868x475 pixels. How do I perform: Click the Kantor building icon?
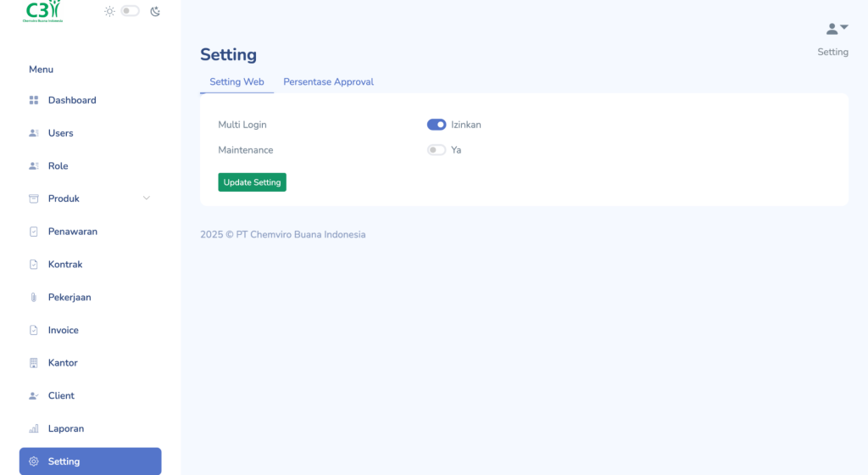34,363
